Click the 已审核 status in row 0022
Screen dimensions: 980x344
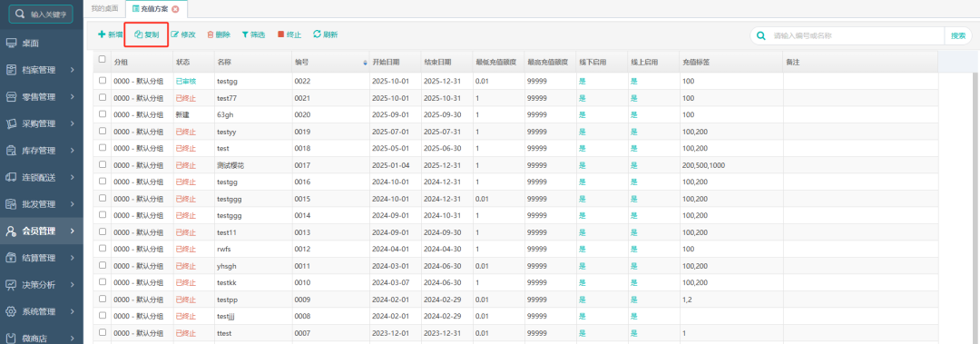pyautogui.click(x=186, y=82)
